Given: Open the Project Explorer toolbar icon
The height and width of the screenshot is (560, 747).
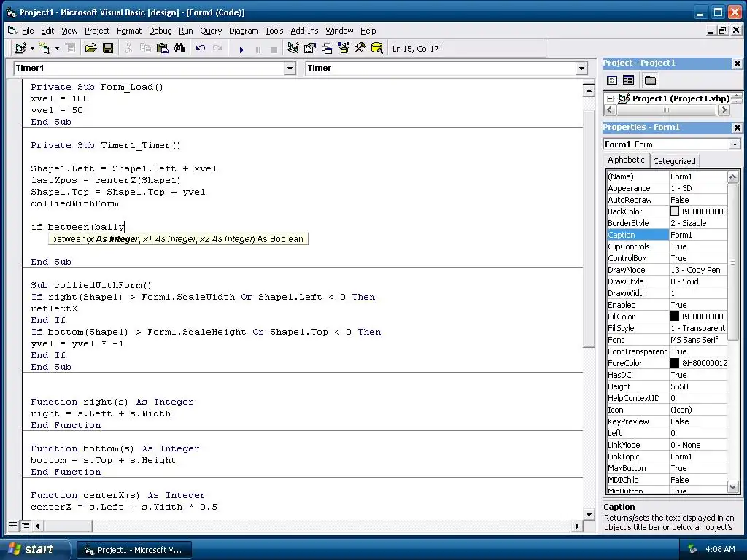Looking at the screenshot, I should 293,48.
